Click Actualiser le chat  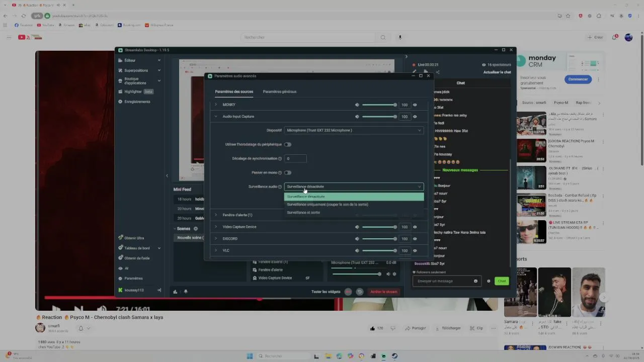[x=497, y=72]
